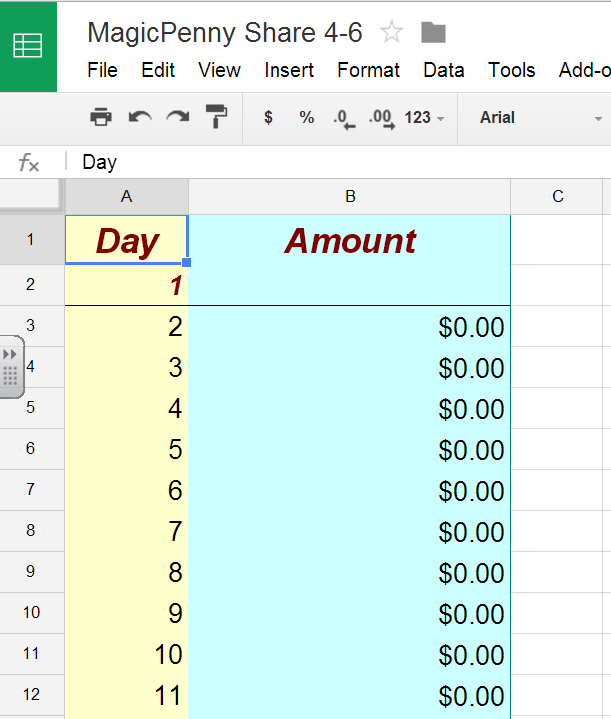This screenshot has width=611, height=719.
Task: Select row 11 header
Action: [x=31, y=654]
